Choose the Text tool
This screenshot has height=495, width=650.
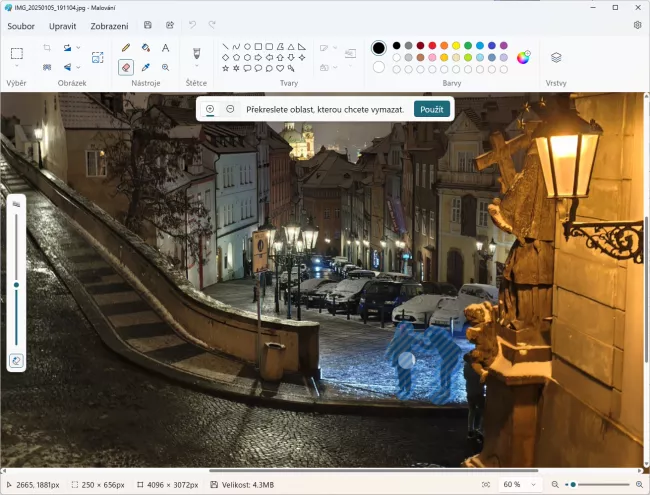pos(166,47)
